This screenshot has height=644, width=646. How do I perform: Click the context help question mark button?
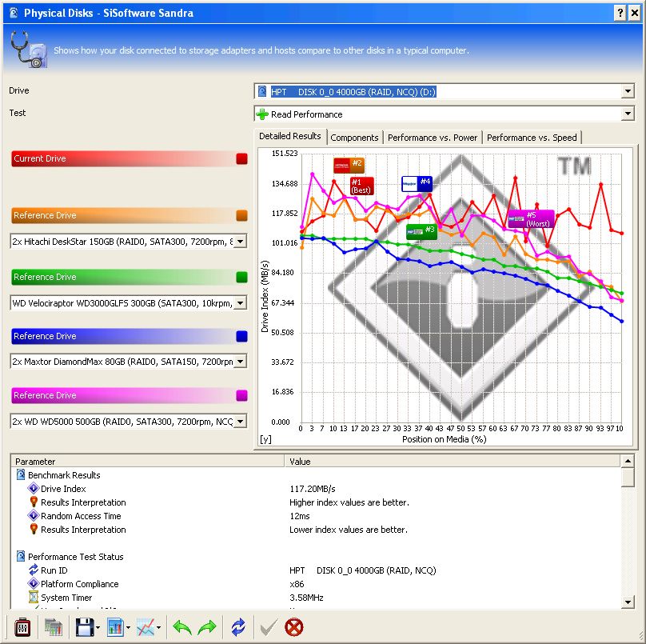(620, 13)
